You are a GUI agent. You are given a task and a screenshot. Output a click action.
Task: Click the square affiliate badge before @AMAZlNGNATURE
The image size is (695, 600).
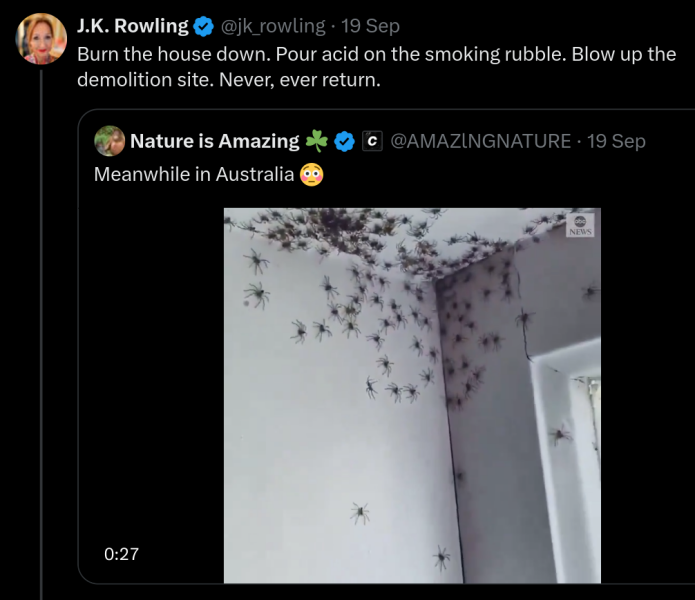pyautogui.click(x=371, y=141)
